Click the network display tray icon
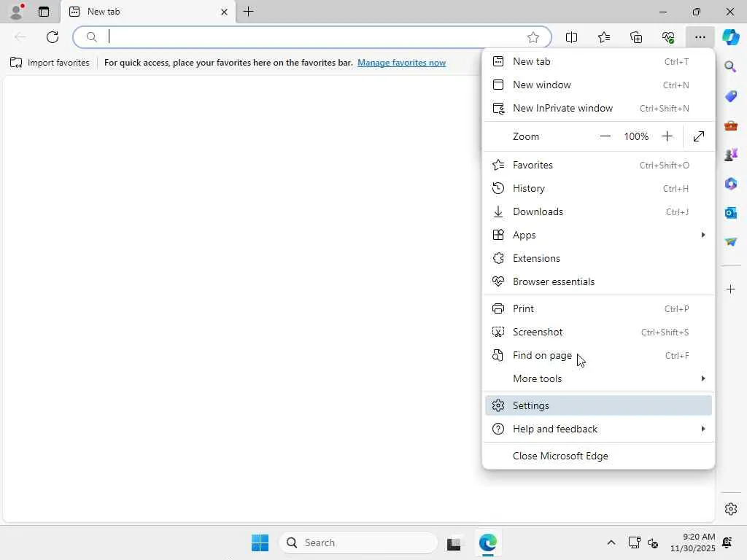Image resolution: width=747 pixels, height=560 pixels. 634,542
